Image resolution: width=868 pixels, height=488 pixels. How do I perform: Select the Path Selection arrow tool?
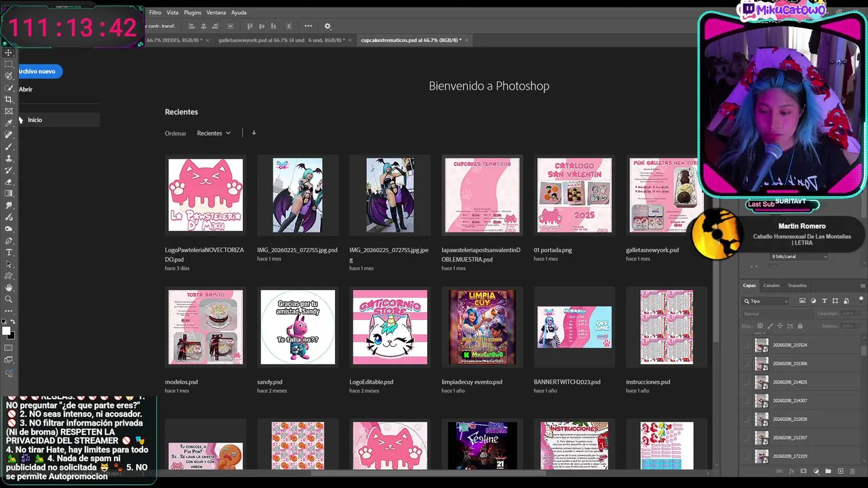point(9,264)
